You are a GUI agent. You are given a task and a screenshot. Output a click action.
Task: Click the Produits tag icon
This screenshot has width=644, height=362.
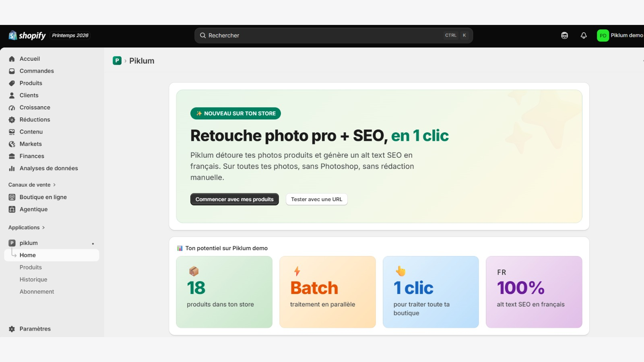[12, 83]
